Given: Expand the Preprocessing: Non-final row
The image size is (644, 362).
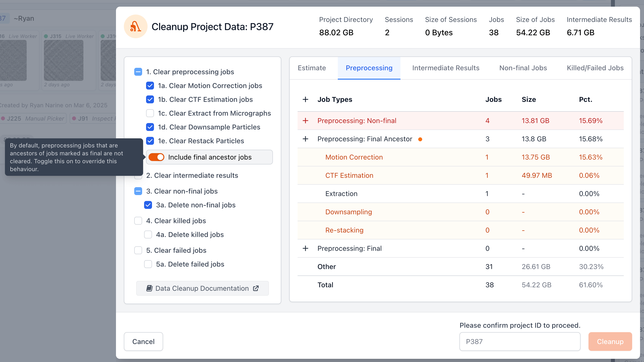Looking at the screenshot, I should point(305,121).
